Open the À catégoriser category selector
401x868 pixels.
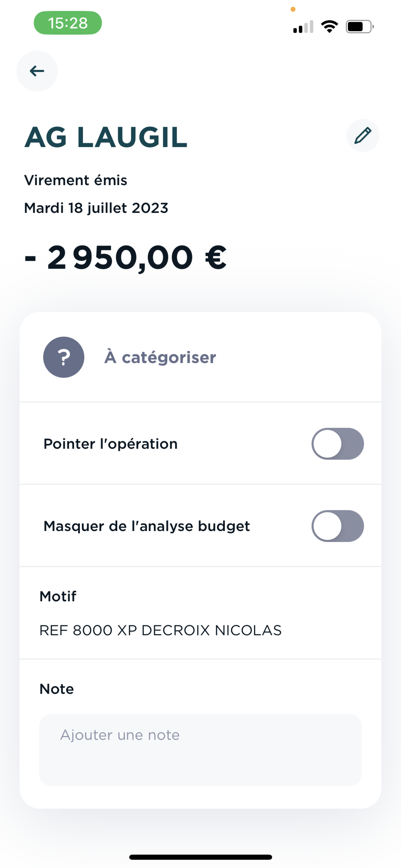[x=160, y=357]
